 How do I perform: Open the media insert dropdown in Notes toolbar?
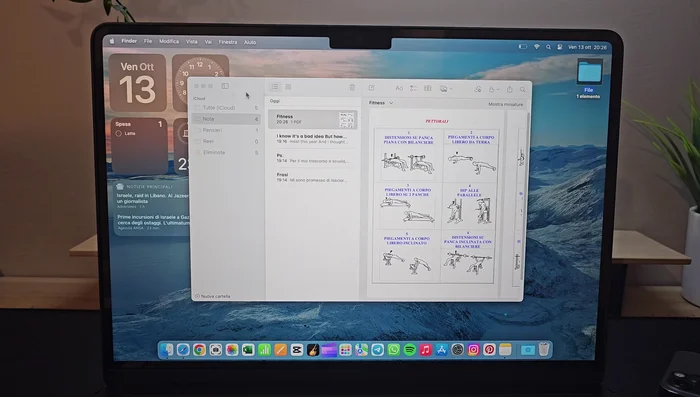pos(446,89)
